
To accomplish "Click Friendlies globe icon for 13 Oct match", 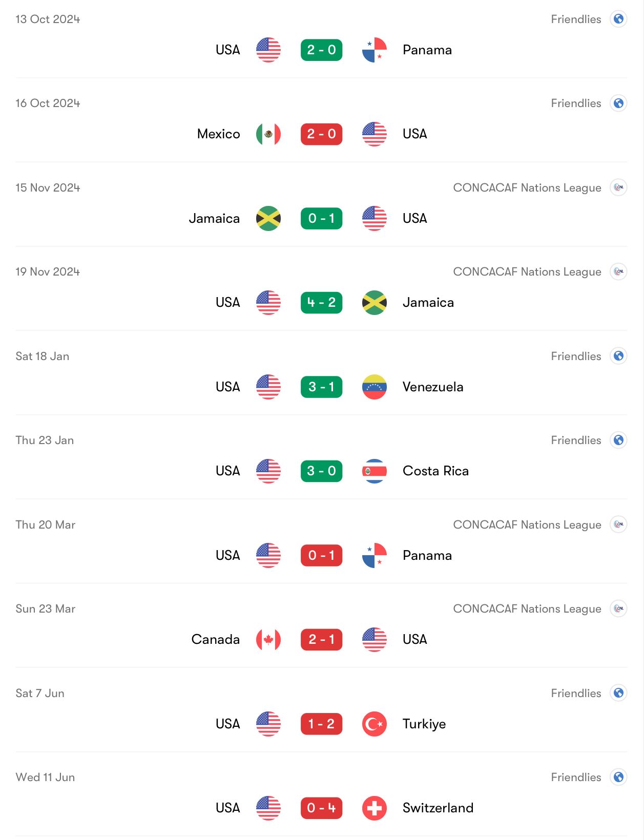I will click(x=618, y=19).
